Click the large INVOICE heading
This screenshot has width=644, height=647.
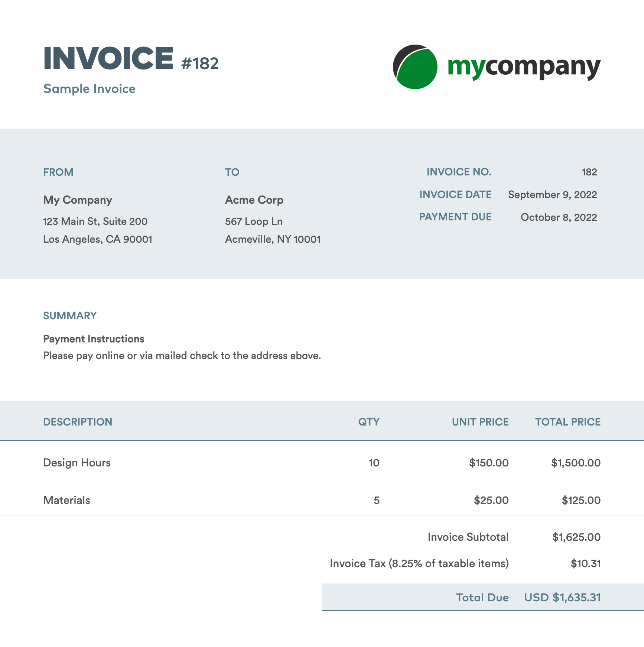click(108, 58)
